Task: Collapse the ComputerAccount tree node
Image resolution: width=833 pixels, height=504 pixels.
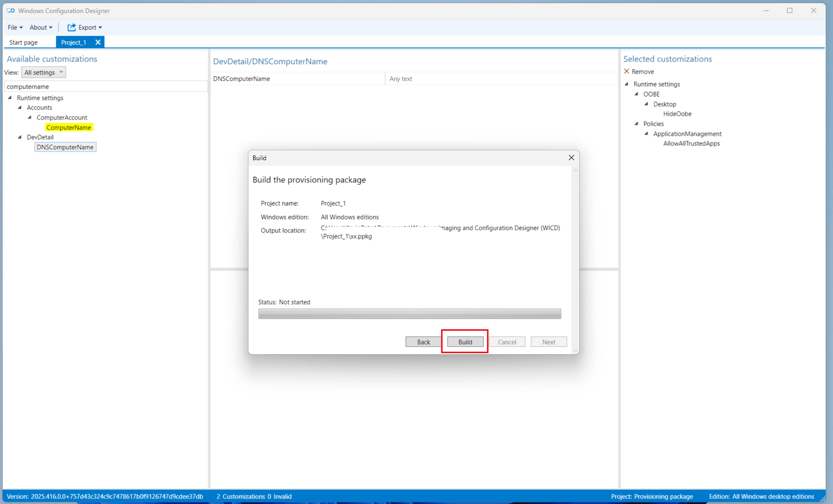Action: pos(30,117)
